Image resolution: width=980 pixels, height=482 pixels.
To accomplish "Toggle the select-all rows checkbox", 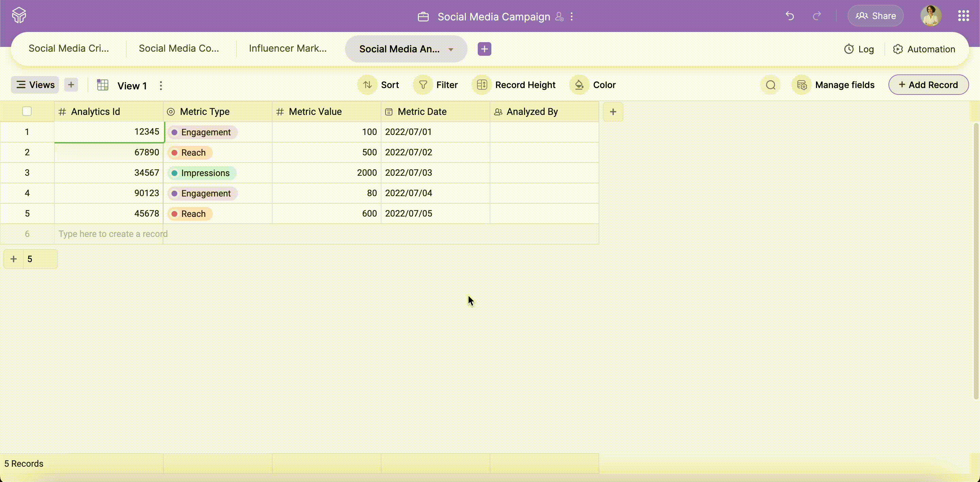I will (x=27, y=111).
